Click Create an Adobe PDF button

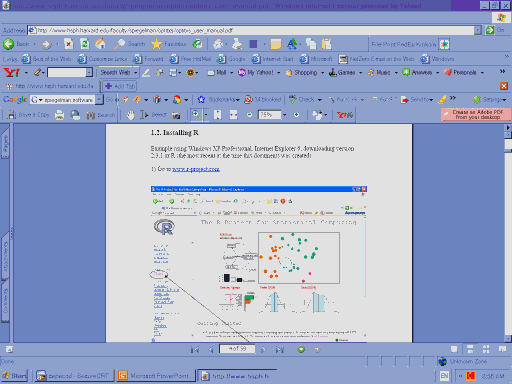click(476, 114)
